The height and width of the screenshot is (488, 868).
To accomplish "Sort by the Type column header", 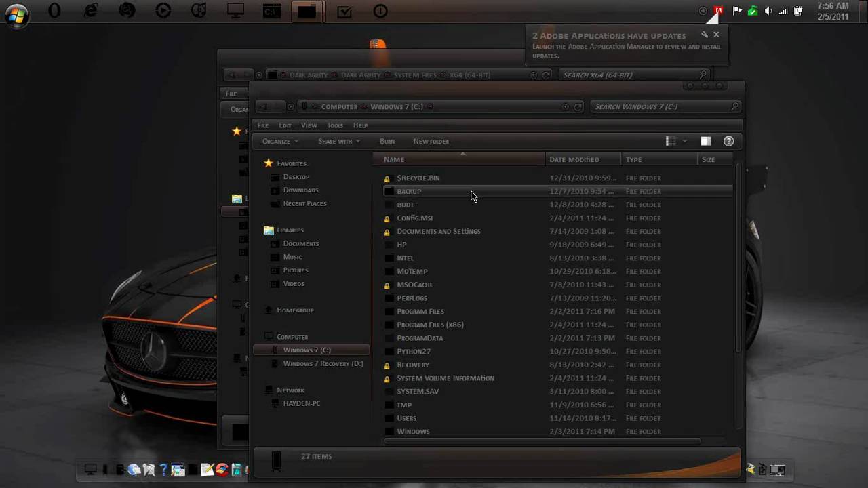I will [x=659, y=159].
